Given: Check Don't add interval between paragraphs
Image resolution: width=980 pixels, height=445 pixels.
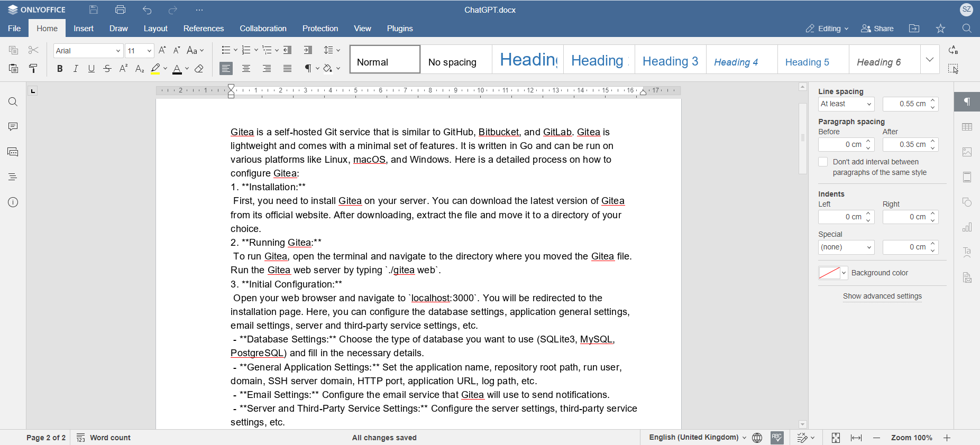Looking at the screenshot, I should click(x=823, y=162).
